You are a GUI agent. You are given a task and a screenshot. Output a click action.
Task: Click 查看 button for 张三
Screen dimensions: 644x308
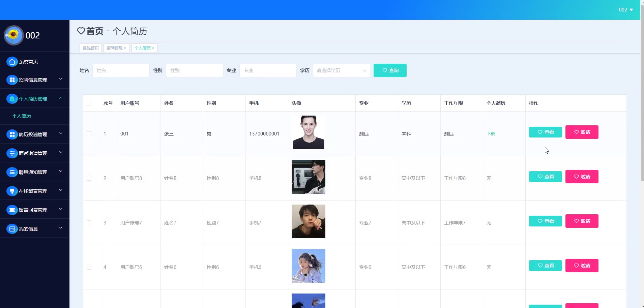[x=546, y=132]
